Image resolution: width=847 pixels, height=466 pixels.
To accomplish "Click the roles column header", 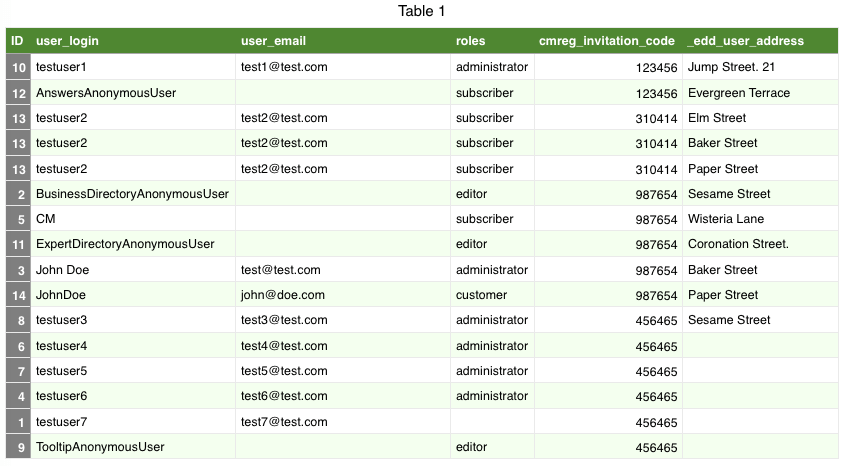I will [471, 41].
